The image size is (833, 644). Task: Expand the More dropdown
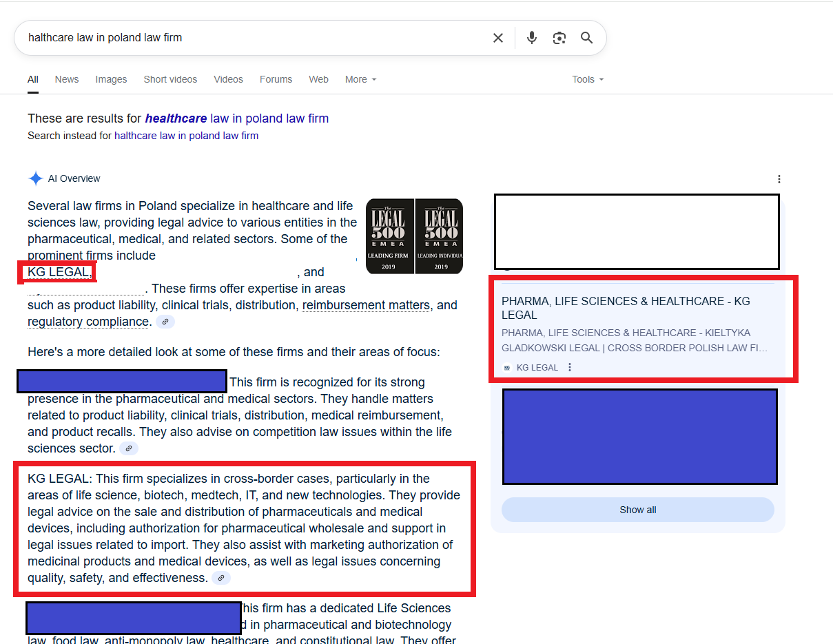(x=361, y=79)
